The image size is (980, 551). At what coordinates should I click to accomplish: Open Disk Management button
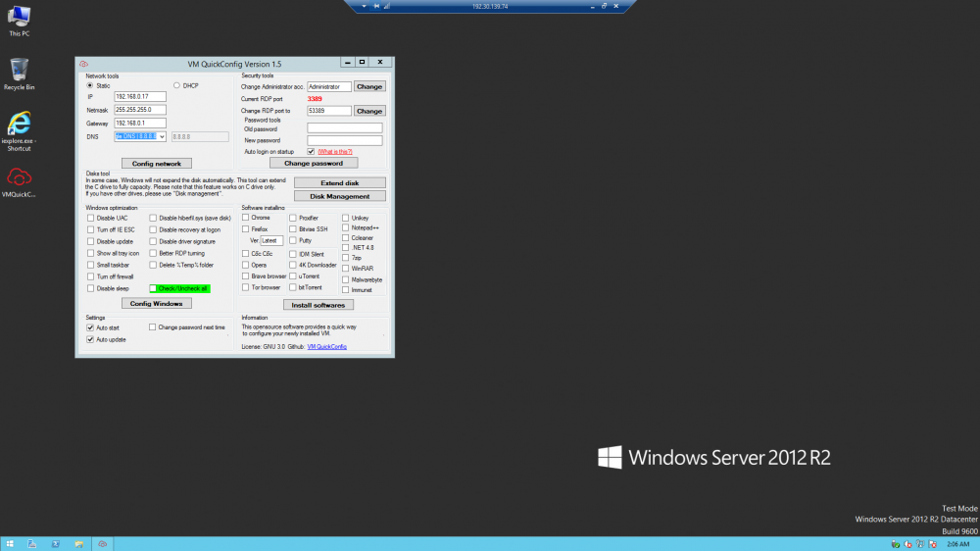point(339,196)
